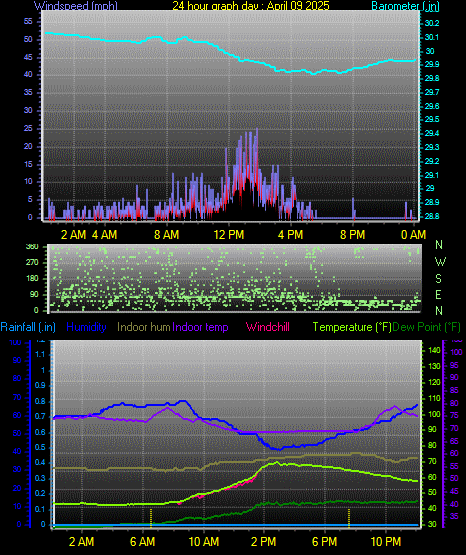Select the purple Indoor temp legend label

point(200,327)
